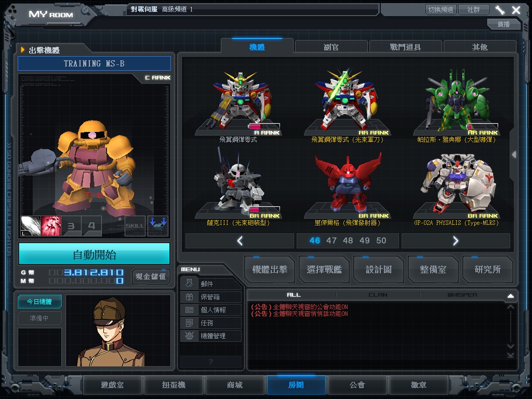Click the 社群 button
532x399 pixels.
474,9
